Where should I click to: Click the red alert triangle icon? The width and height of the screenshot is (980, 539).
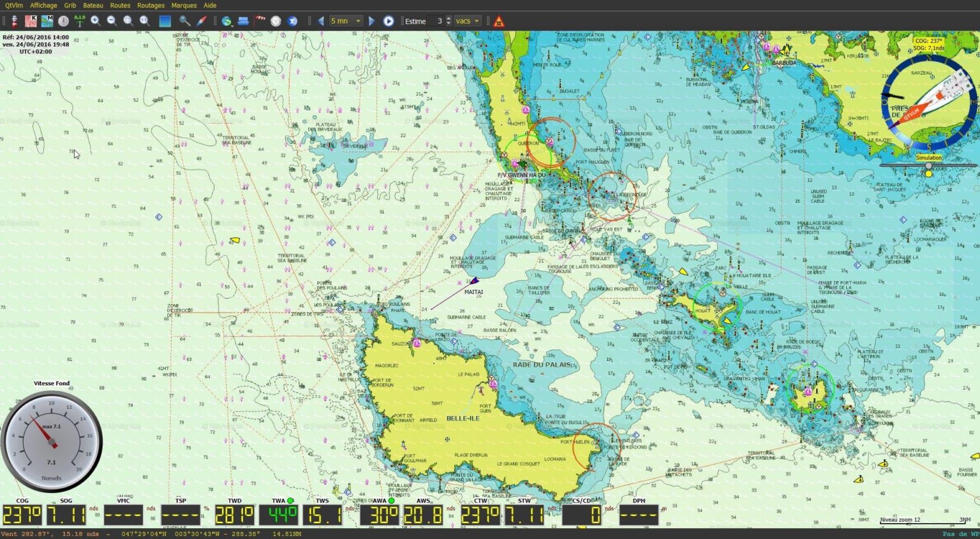click(x=498, y=21)
